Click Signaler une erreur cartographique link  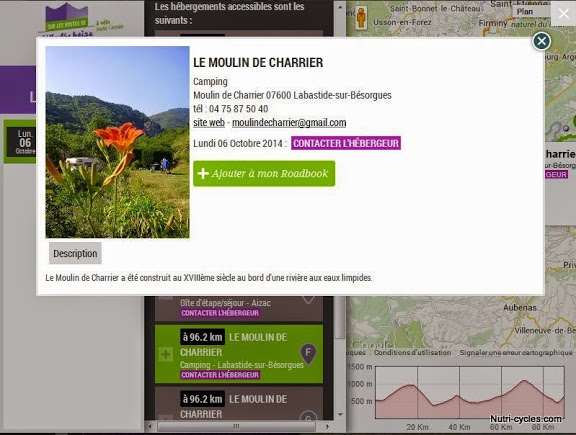[516, 352]
